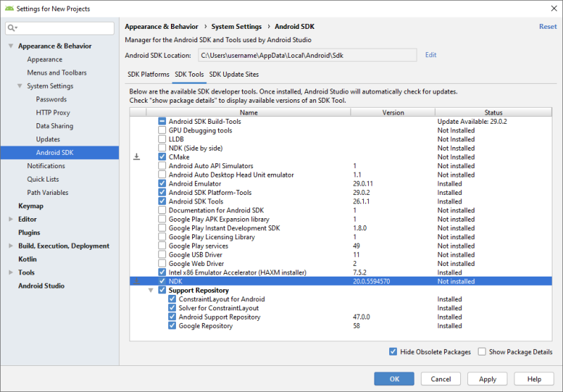Collapse the System Settings tree node

click(x=20, y=86)
